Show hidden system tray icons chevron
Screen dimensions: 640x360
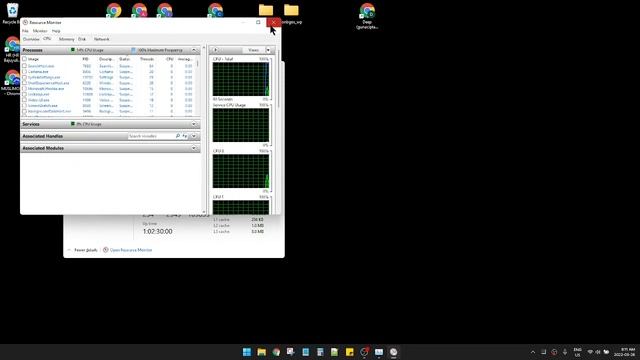pyautogui.click(x=533, y=352)
